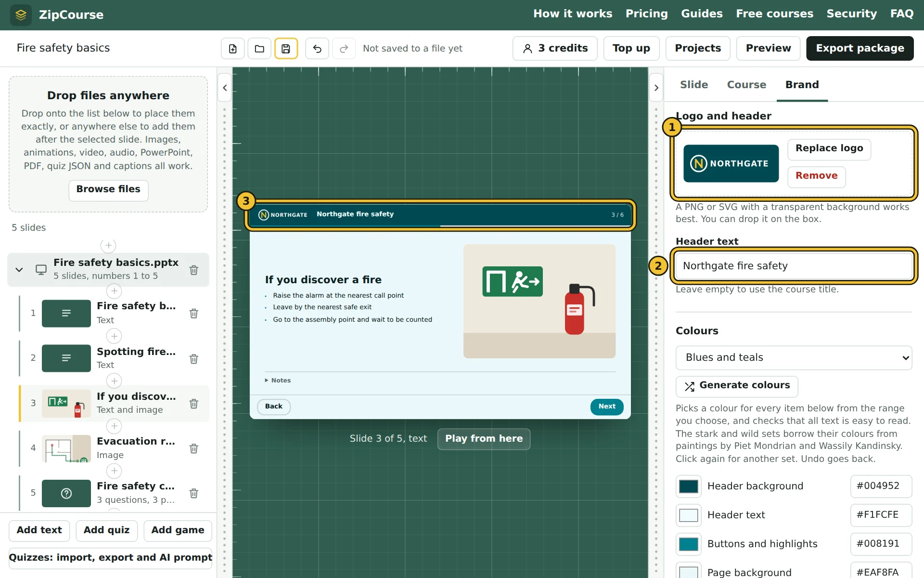Viewport: 924px width, 578px height.
Task: Insert a slide between slides 1 and 2
Action: click(x=114, y=336)
